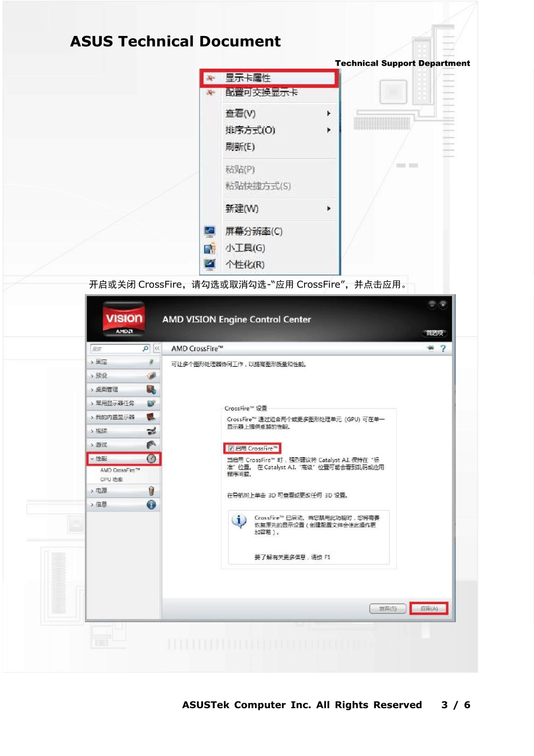The image size is (534, 756).
Task: Open the 排序方式(O) submenu arrow
Action: click(329, 130)
